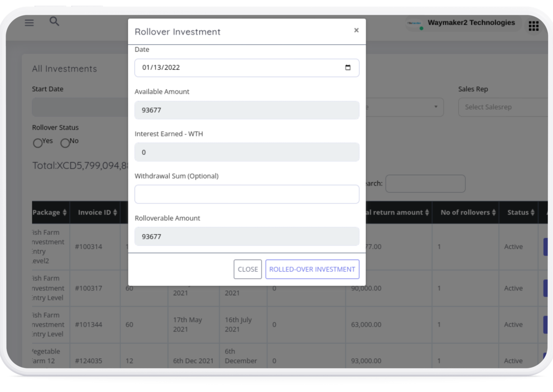Click the Waymaker2 Technologies profile avatar
The image size is (553, 392).
tap(414, 24)
